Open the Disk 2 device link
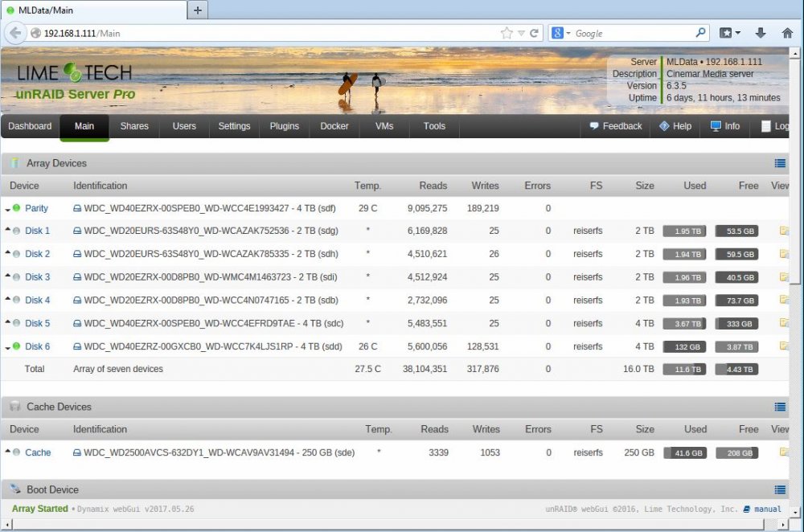This screenshot has height=532, width=804. [38, 254]
